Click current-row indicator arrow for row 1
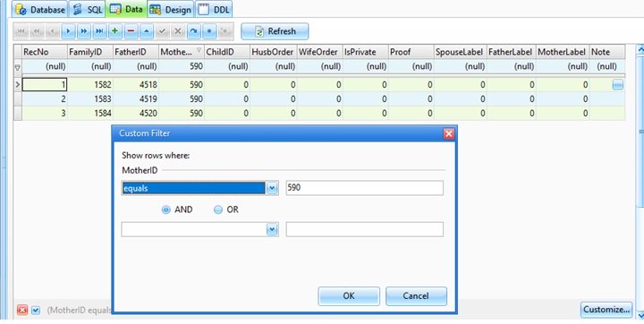This screenshot has width=644, height=324. [x=18, y=85]
